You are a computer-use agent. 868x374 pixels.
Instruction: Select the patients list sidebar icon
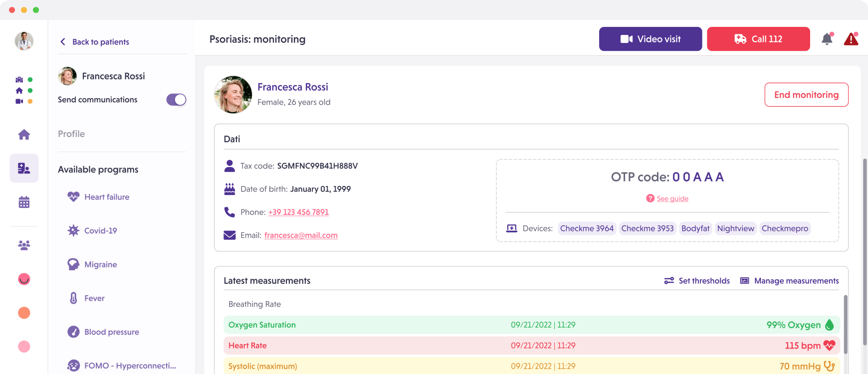[x=24, y=168]
